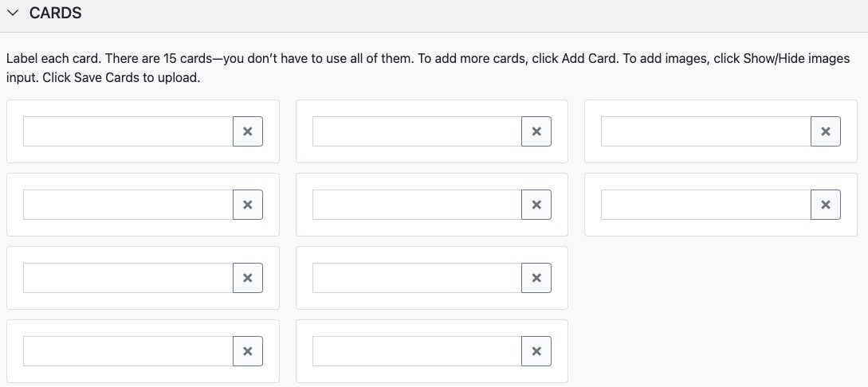This screenshot has width=868, height=387.
Task: Delete the right card in the second row
Action: 826,205
